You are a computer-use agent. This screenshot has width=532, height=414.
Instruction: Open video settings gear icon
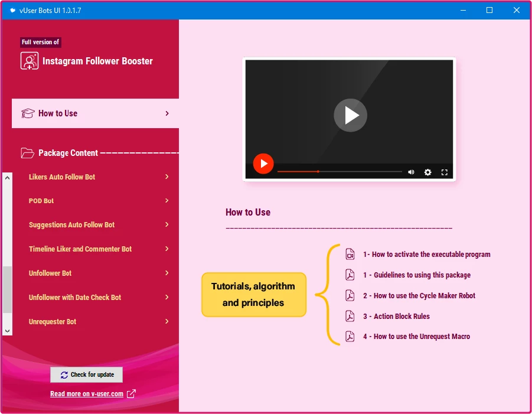pyautogui.click(x=427, y=172)
